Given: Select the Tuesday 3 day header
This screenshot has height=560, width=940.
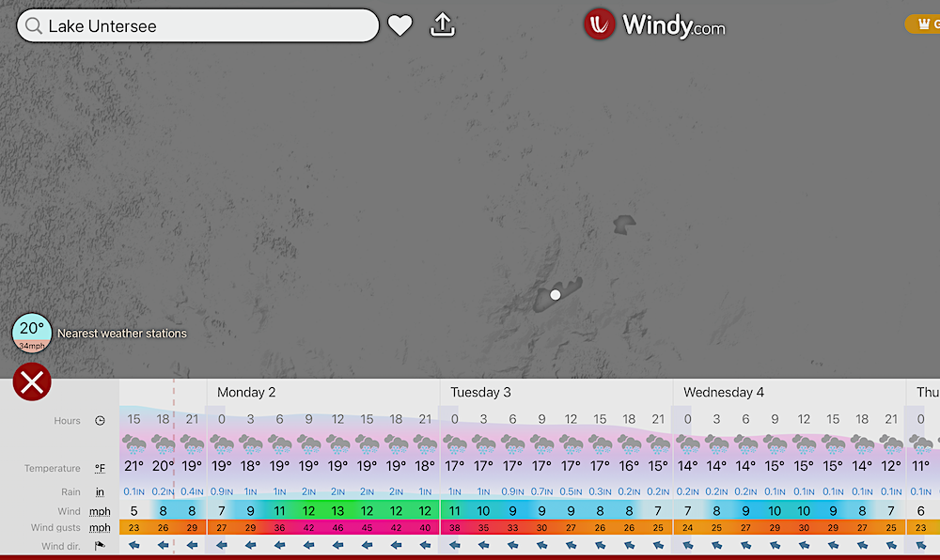Looking at the screenshot, I should coord(480,392).
